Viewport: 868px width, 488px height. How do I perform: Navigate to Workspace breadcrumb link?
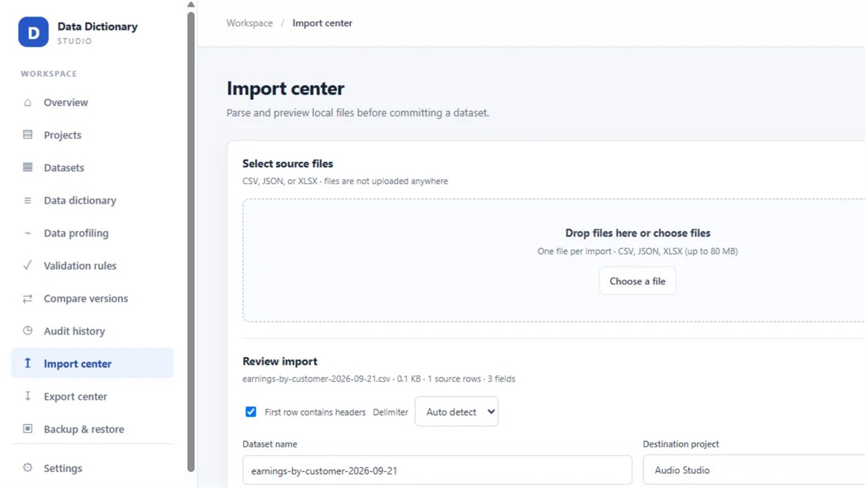point(249,23)
